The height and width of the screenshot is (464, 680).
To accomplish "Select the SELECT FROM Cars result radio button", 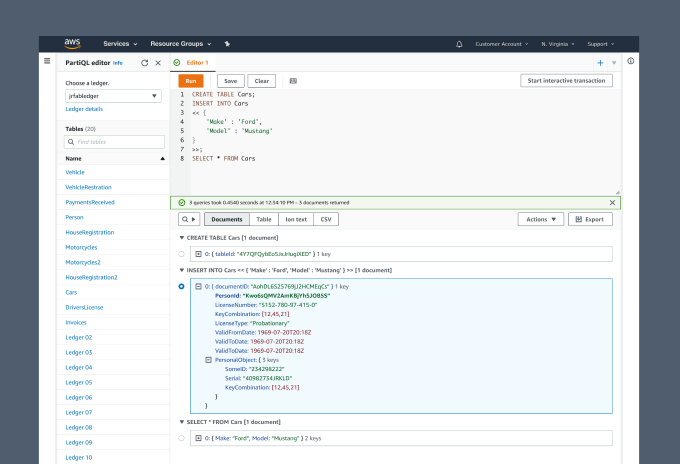I will pos(181,438).
